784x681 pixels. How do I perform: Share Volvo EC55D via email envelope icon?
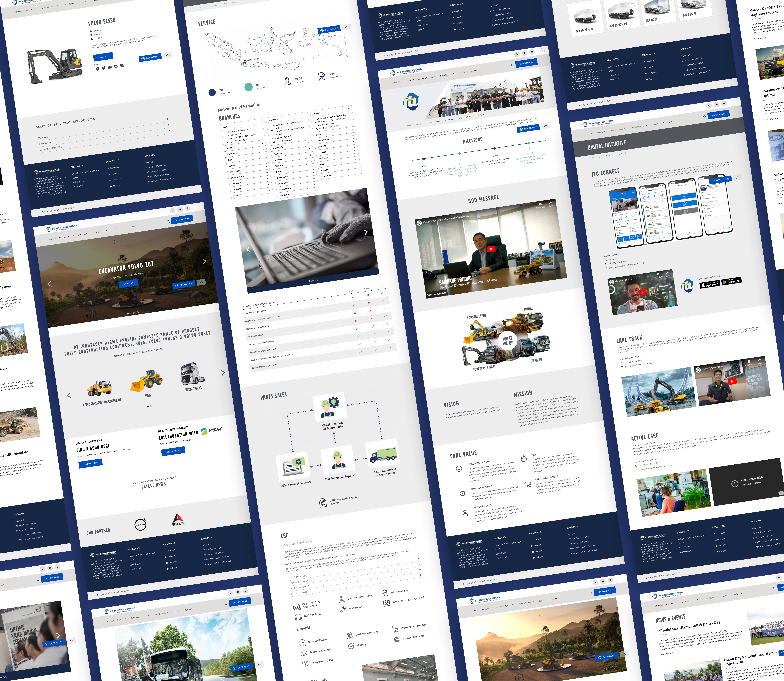click(x=110, y=67)
